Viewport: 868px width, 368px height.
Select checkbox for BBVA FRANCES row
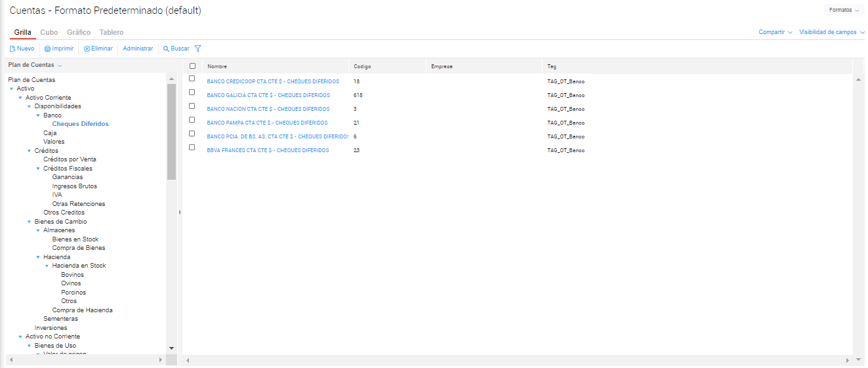[x=192, y=148]
